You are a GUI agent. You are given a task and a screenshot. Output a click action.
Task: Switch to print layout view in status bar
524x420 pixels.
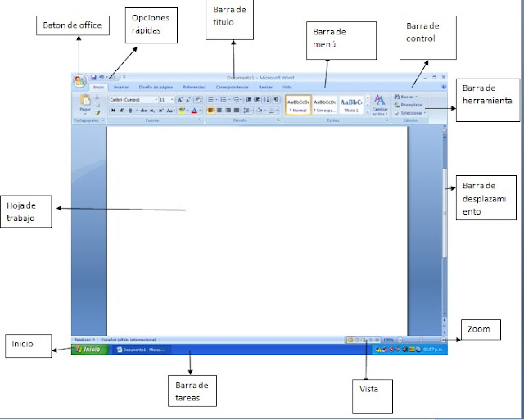tap(350, 340)
